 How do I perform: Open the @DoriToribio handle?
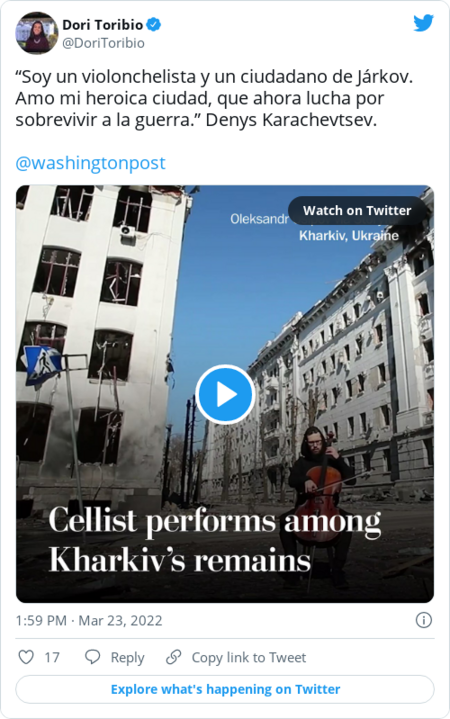tap(103, 43)
